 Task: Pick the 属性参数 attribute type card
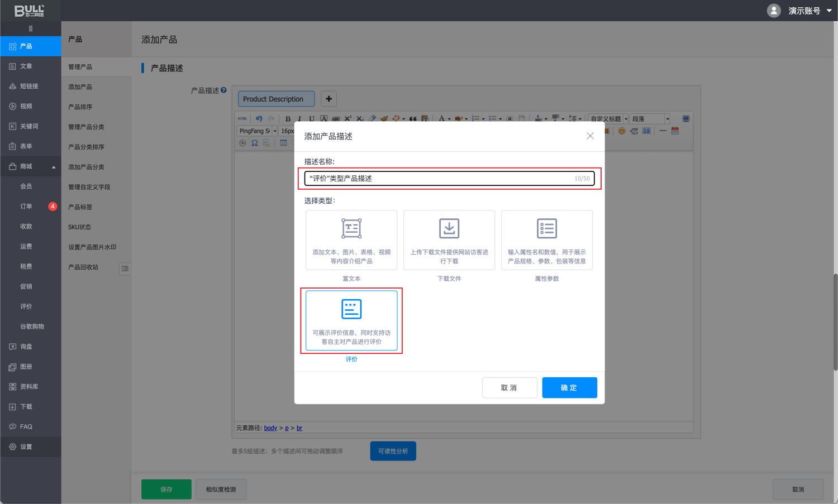pyautogui.click(x=546, y=240)
